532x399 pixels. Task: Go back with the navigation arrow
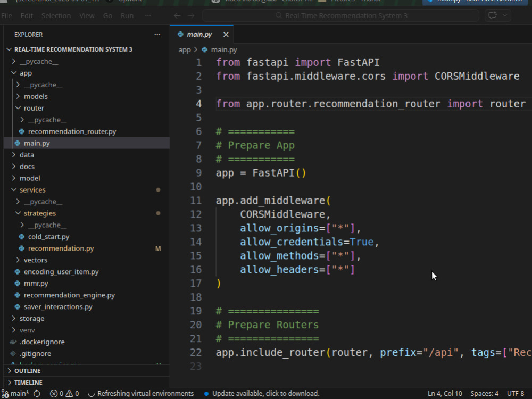point(177,15)
